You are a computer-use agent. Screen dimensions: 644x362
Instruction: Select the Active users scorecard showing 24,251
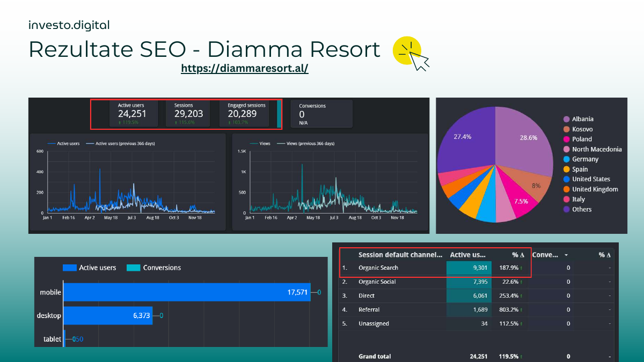[134, 114]
